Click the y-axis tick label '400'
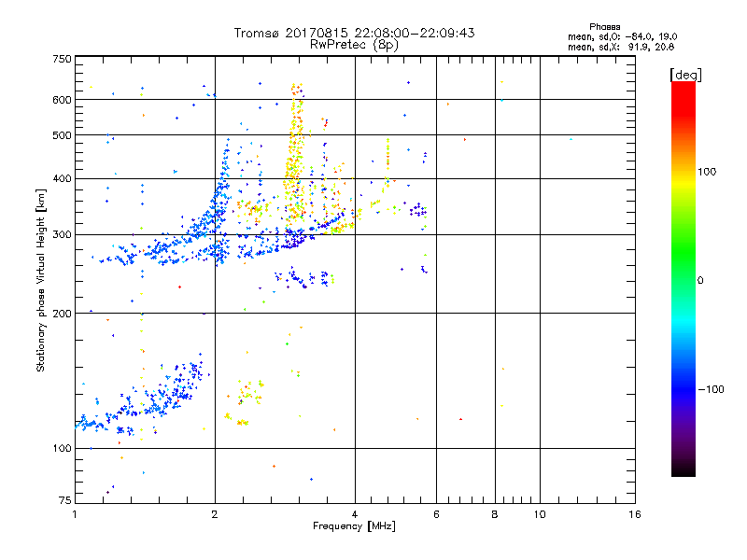The height and width of the screenshot is (560, 747). [63, 178]
